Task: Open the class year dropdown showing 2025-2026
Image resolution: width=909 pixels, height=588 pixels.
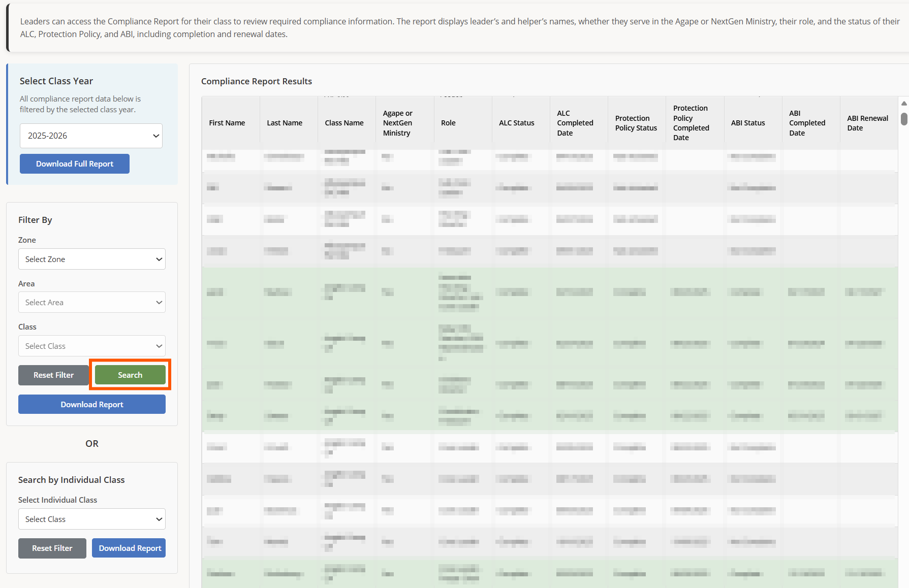Action: [x=91, y=136]
